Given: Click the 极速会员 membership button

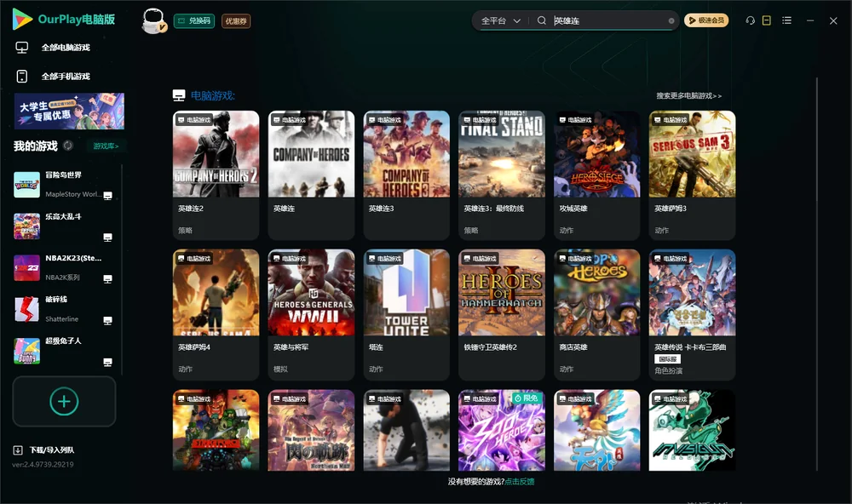Looking at the screenshot, I should [706, 20].
